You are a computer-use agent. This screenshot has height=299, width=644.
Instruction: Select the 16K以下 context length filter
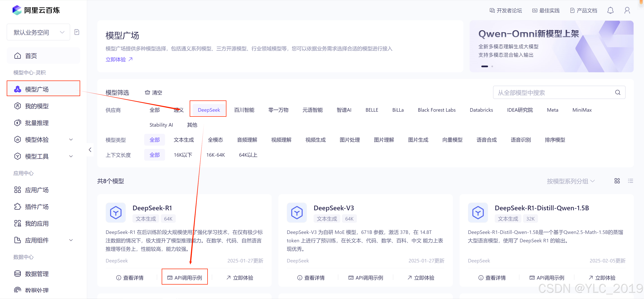(x=183, y=155)
